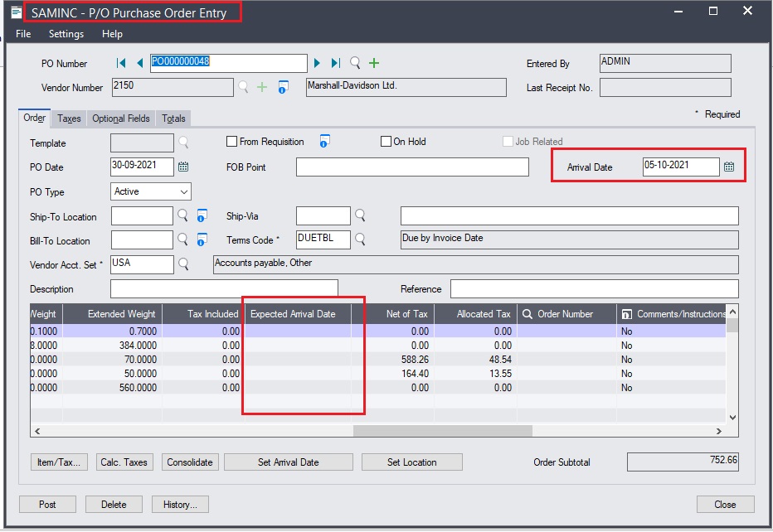The width and height of the screenshot is (773, 532).
Task: Click the PO Number input field
Action: [229, 63]
